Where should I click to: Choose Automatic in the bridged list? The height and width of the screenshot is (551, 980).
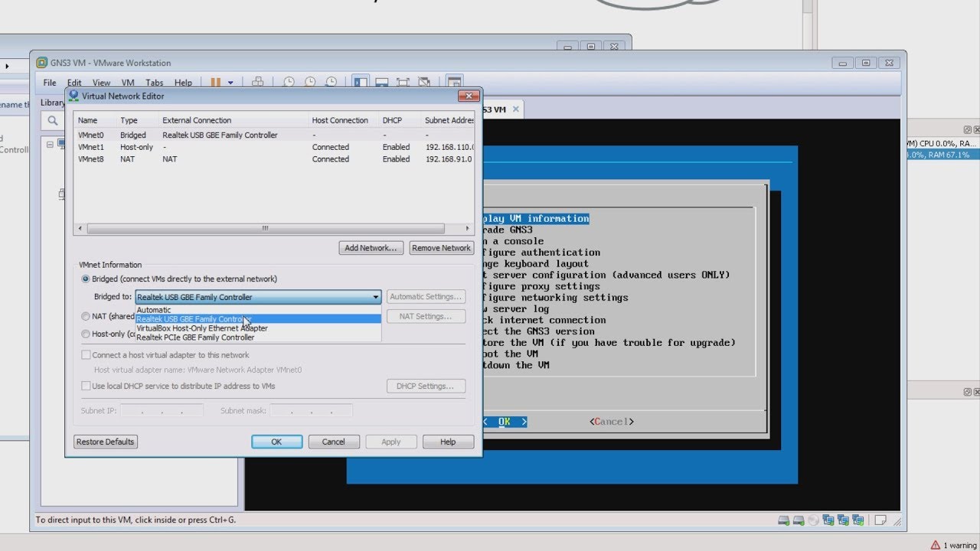coord(258,310)
